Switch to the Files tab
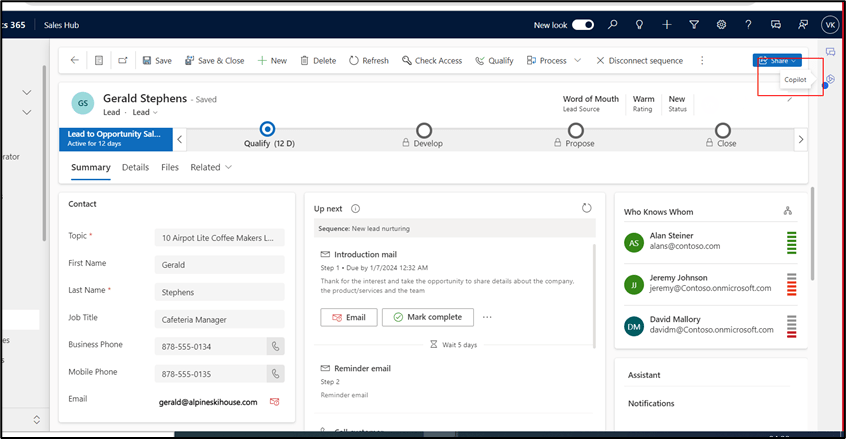846x439 pixels. pos(170,167)
